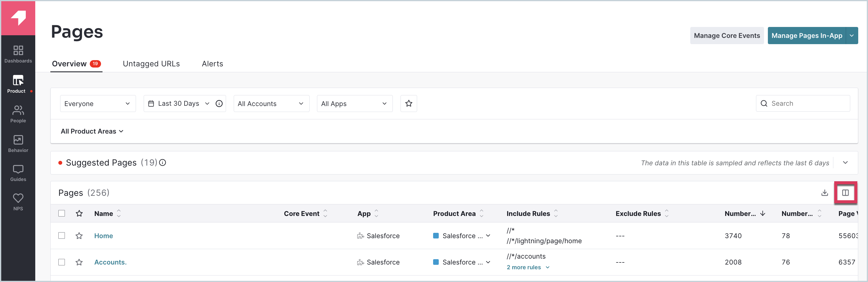This screenshot has height=282, width=868.
Task: Open Behavior analytics in the sidebar
Action: [x=18, y=144]
